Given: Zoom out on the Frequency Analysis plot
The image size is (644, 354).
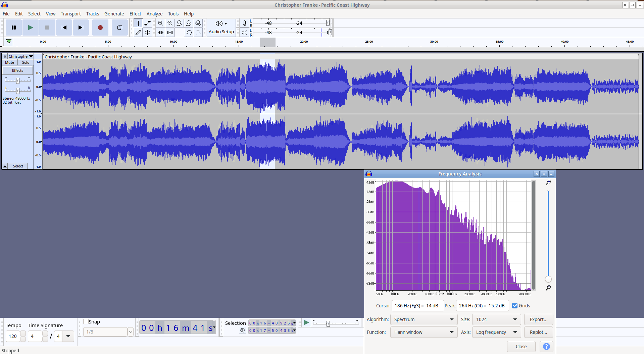Looking at the screenshot, I should [548, 288].
